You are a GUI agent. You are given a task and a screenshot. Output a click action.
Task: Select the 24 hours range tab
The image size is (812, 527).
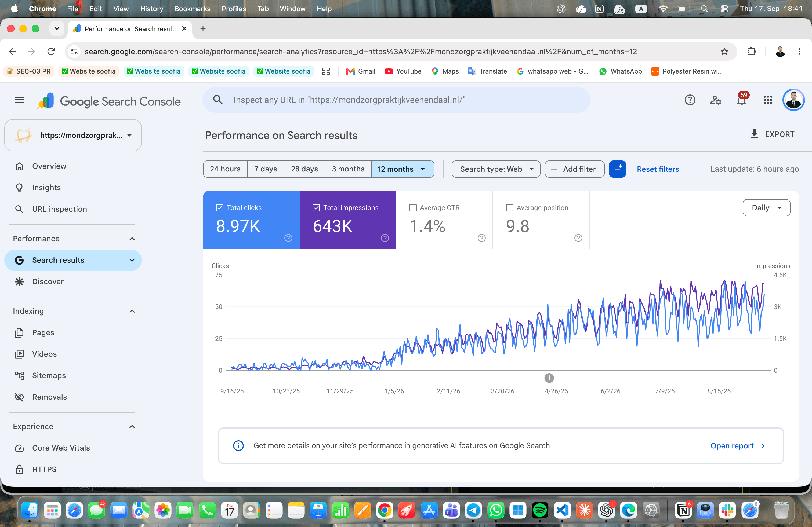(225, 169)
